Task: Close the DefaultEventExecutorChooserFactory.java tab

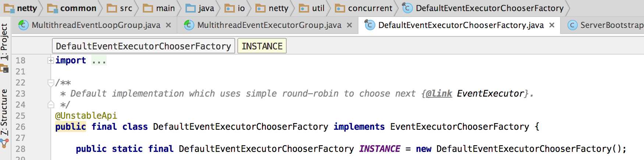Action: click(552, 25)
